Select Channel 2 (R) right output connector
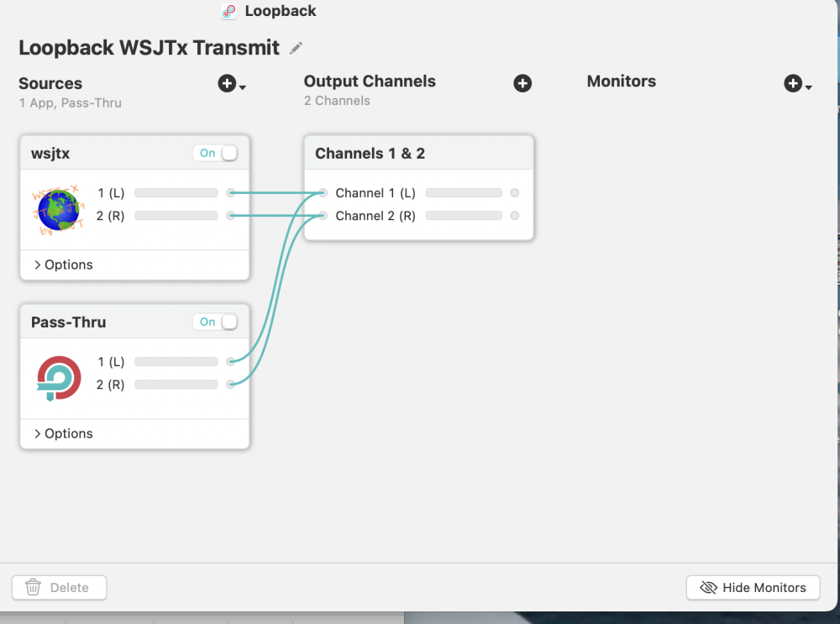 point(515,216)
